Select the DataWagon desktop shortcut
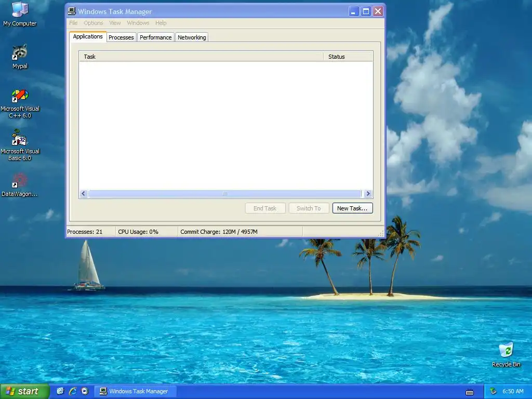 [x=20, y=185]
